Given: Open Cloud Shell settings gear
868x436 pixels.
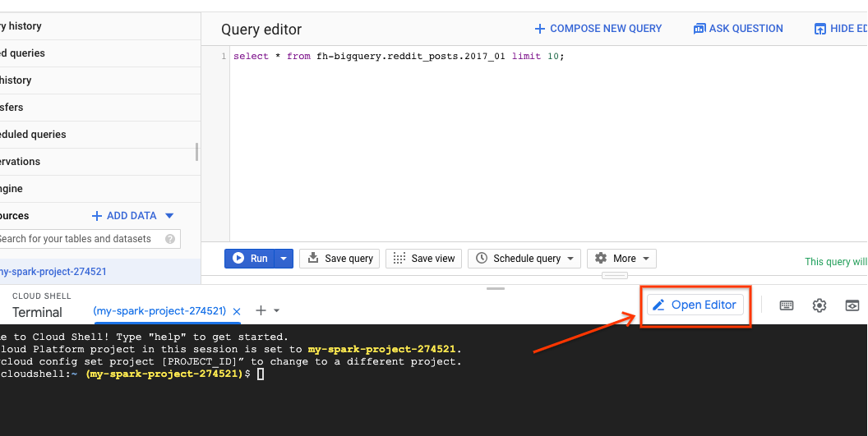Looking at the screenshot, I should coord(820,305).
